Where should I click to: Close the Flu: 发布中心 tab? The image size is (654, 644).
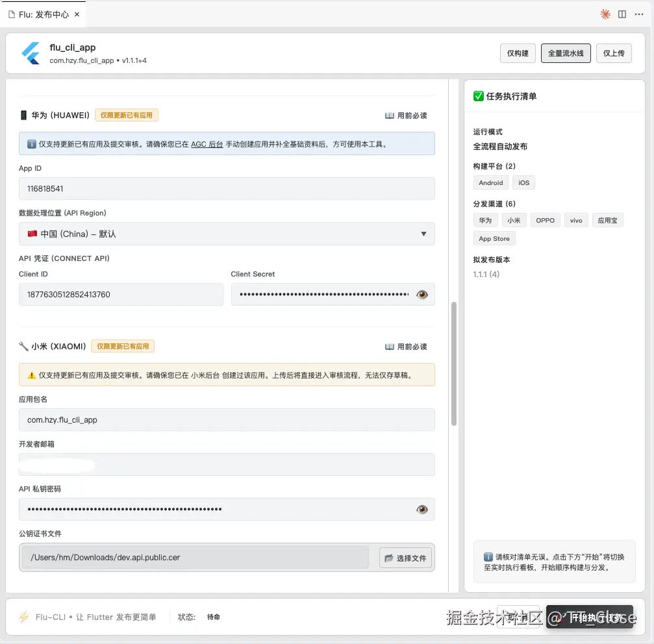[x=77, y=14]
